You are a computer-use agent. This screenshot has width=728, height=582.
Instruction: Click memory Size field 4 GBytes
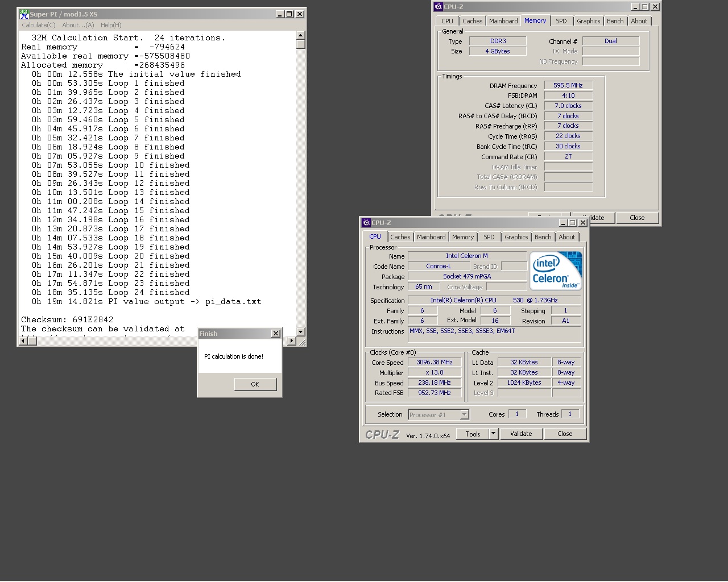498,51
